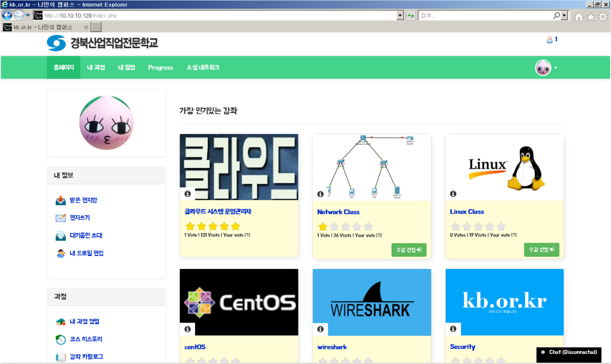Click the large peach profile picture
This screenshot has height=364, width=611.
pyautogui.click(x=106, y=124)
